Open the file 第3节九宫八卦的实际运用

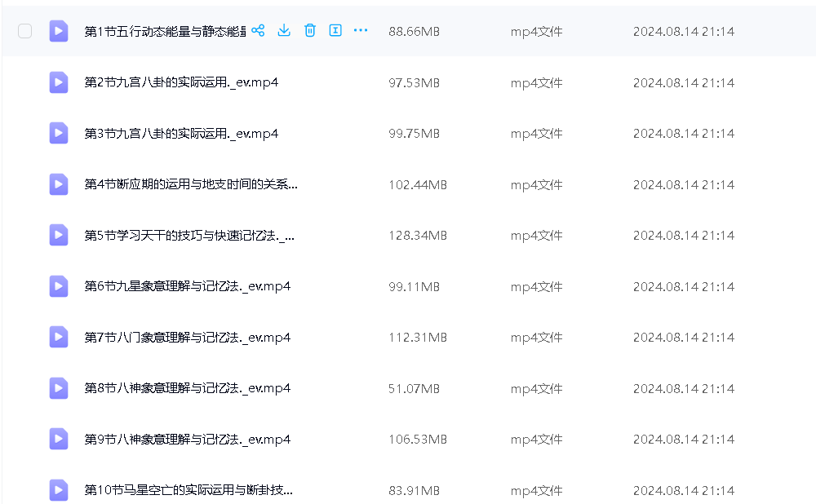[x=181, y=134]
